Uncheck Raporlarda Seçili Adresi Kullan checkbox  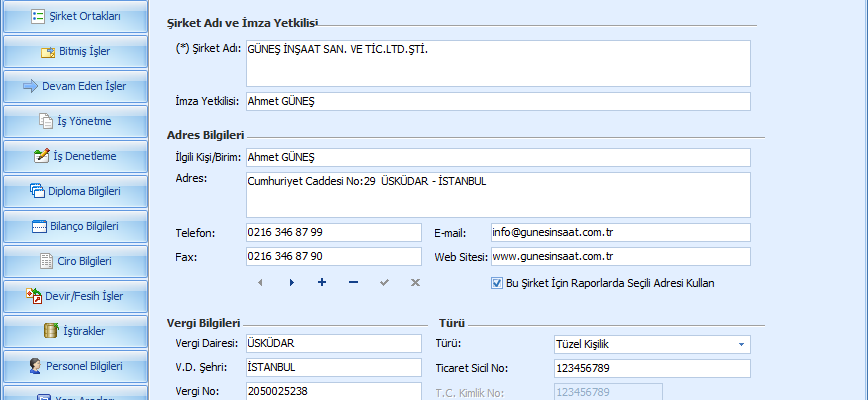pos(497,283)
